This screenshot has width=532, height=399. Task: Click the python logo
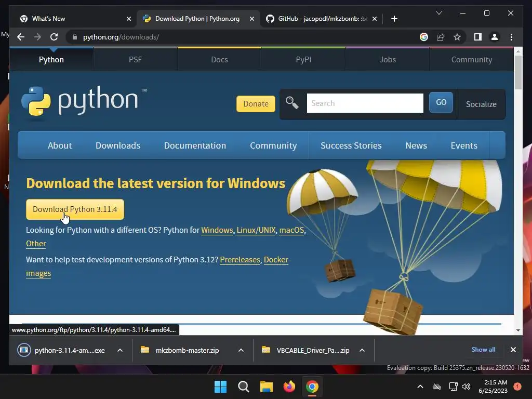84,101
